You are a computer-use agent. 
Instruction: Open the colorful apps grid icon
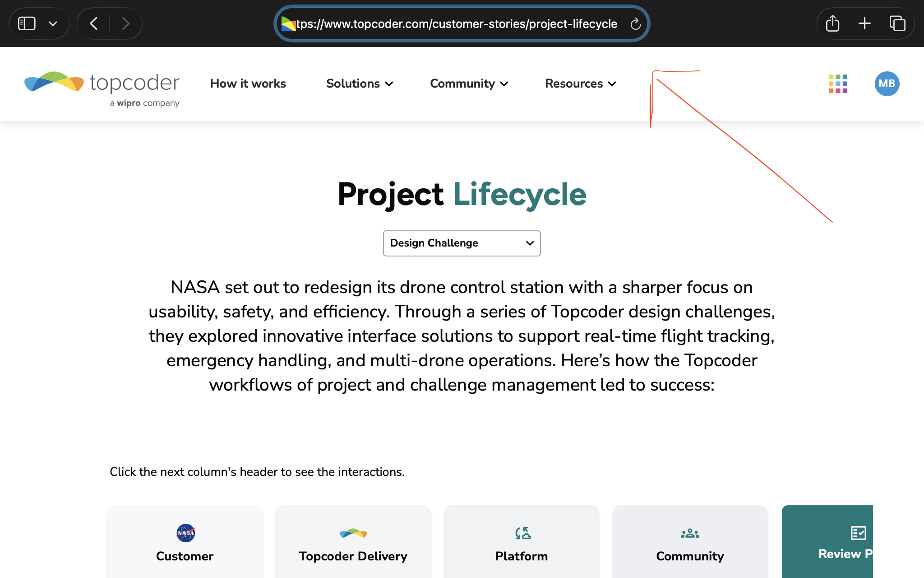tap(838, 84)
